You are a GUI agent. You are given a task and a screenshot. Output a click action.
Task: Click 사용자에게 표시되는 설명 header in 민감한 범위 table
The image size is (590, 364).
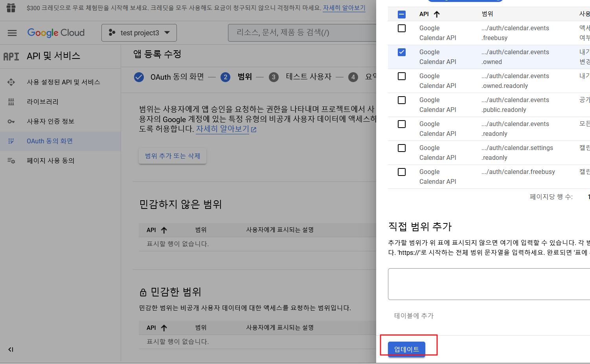pyautogui.click(x=280, y=327)
